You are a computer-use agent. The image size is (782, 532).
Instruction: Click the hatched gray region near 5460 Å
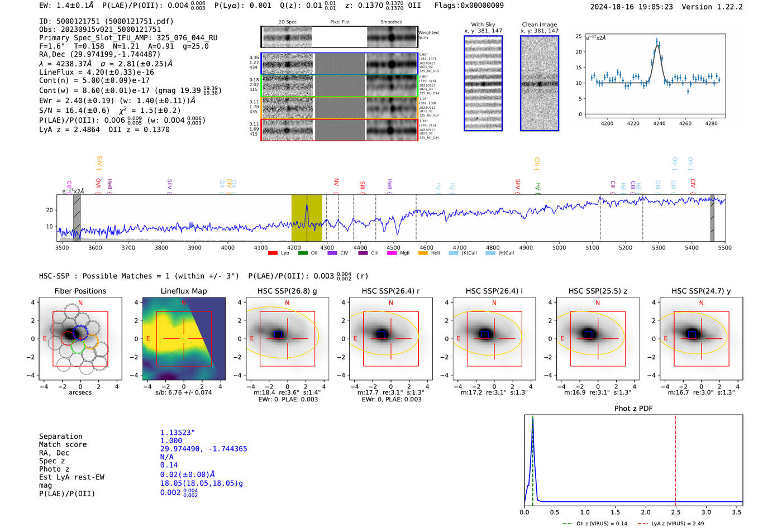pos(712,218)
